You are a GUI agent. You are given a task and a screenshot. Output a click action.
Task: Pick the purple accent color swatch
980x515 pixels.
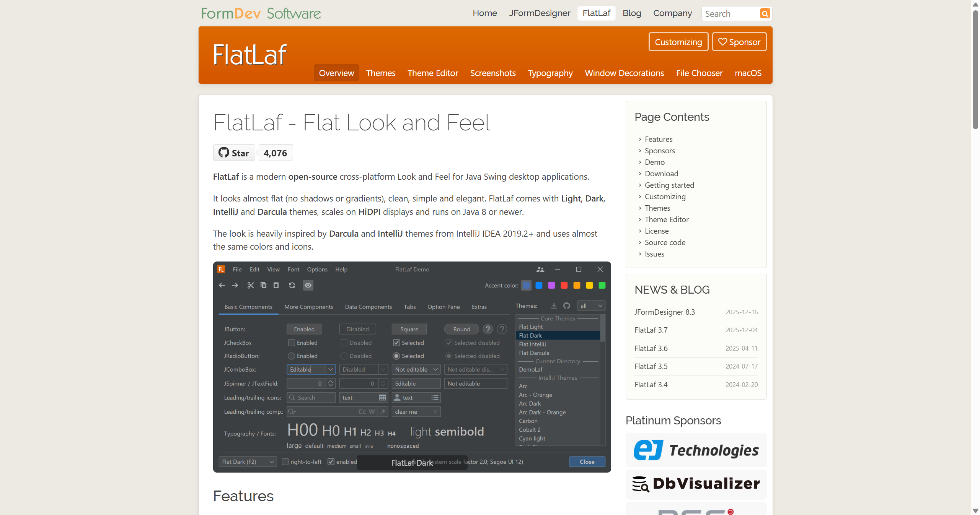[x=551, y=285]
